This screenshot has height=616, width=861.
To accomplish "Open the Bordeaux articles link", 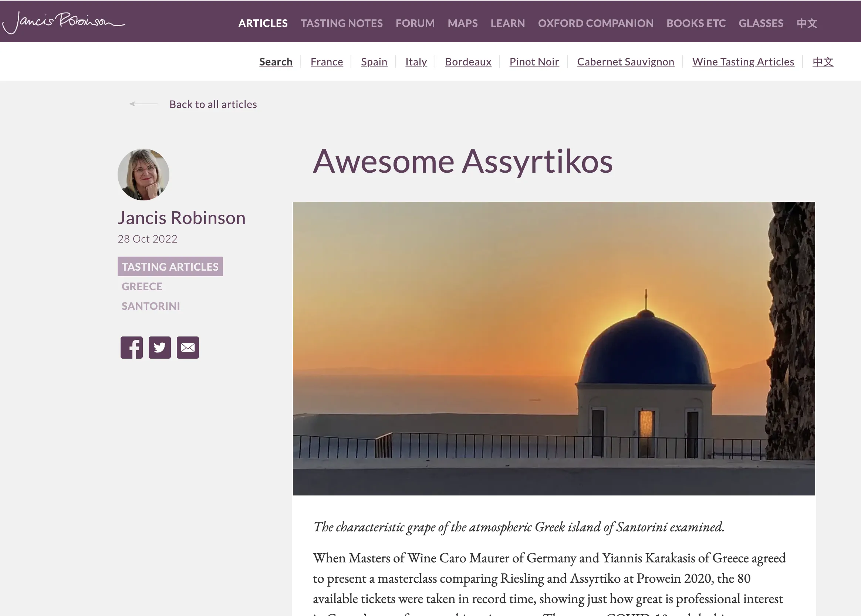I will coord(468,61).
